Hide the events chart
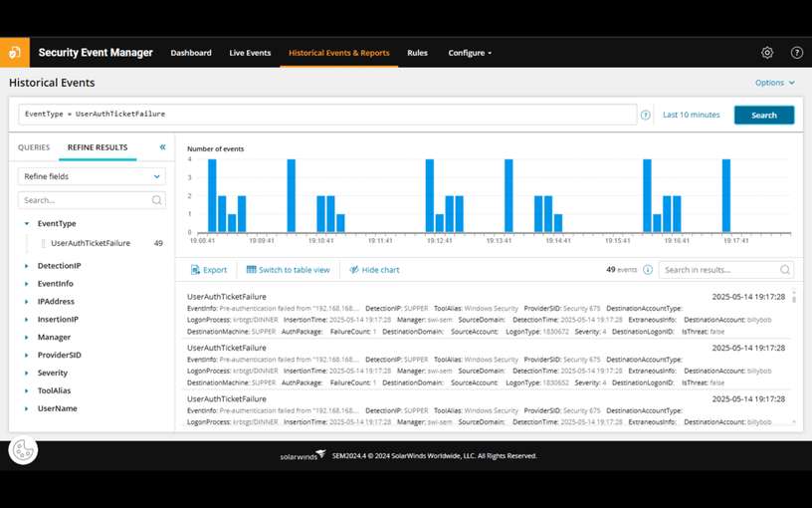Viewport: 812px width, 508px height. [374, 270]
